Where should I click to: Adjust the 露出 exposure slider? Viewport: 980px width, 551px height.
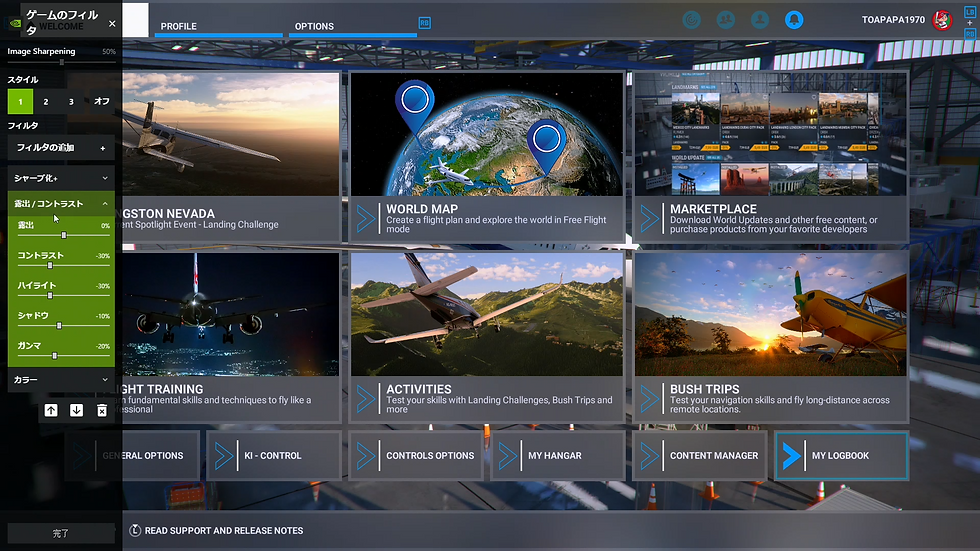64,235
